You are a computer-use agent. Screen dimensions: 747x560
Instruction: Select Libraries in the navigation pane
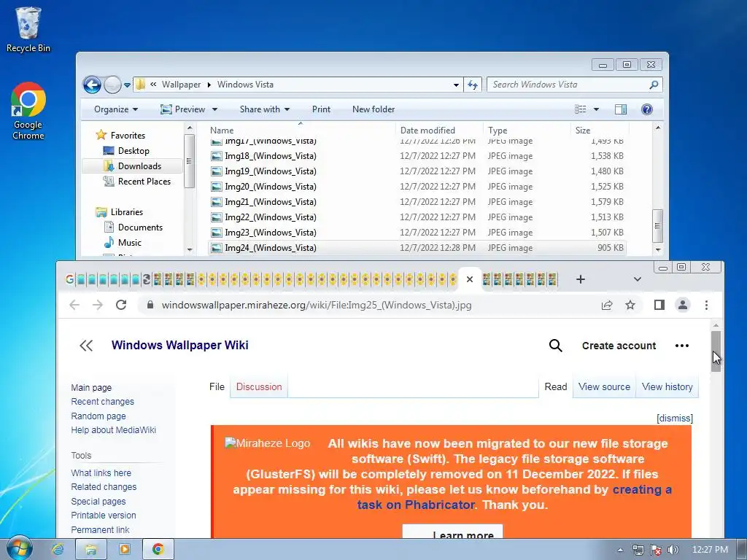(127, 212)
